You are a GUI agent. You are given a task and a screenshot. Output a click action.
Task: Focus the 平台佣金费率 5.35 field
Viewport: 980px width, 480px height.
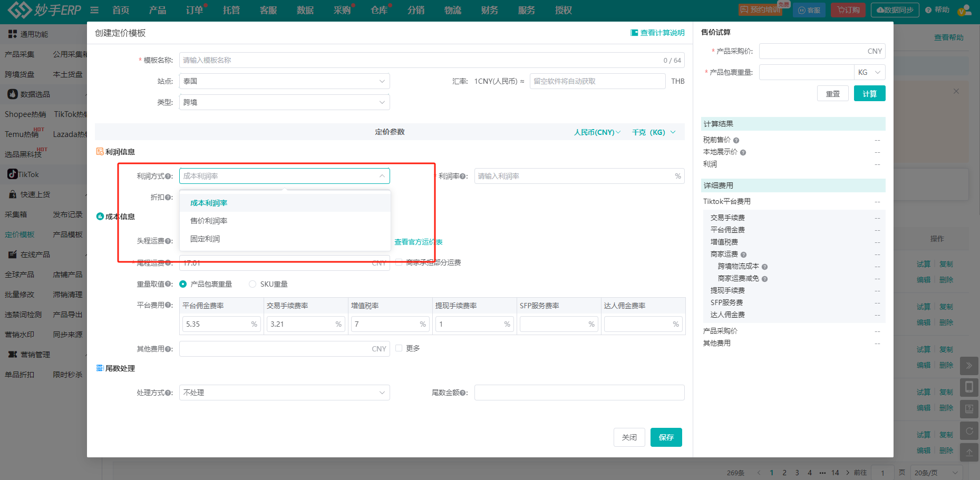click(221, 324)
